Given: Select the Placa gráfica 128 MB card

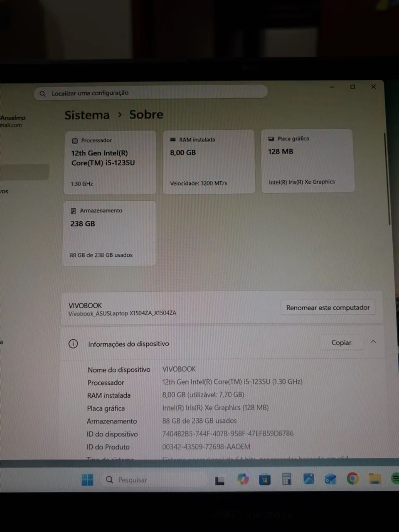Looking at the screenshot, I should [x=308, y=160].
